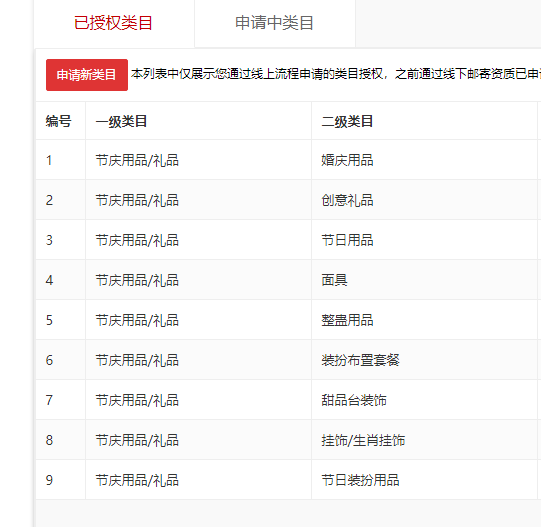The image size is (541, 527).
Task: Choose the 面具 category cell
Action: tap(334, 280)
